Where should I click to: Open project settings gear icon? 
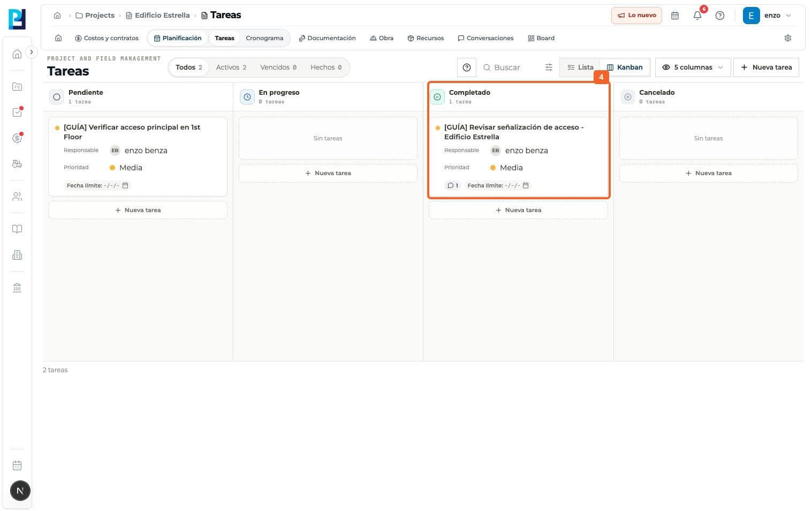(787, 38)
